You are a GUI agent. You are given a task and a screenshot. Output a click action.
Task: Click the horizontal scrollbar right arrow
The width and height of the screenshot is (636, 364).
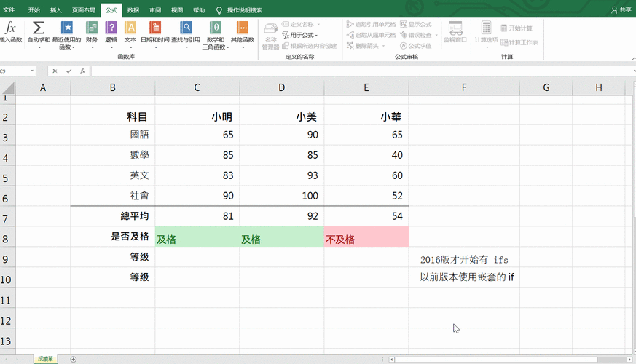pos(629,360)
